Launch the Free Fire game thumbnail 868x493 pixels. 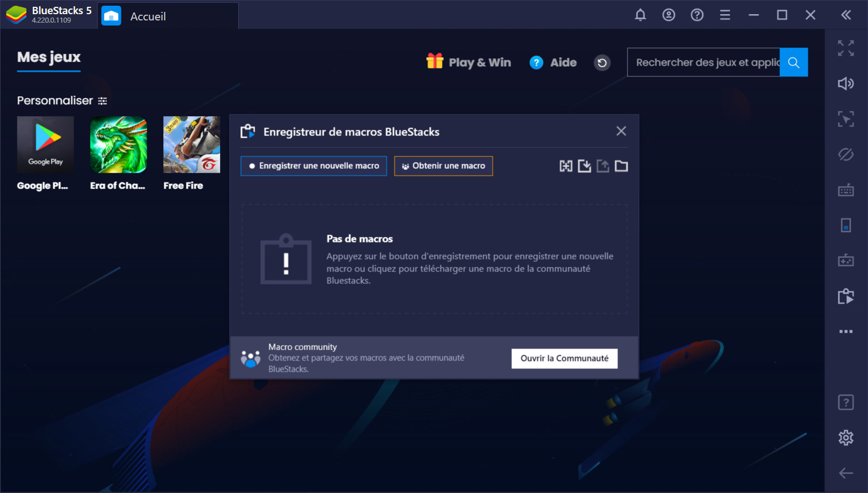[x=192, y=144]
